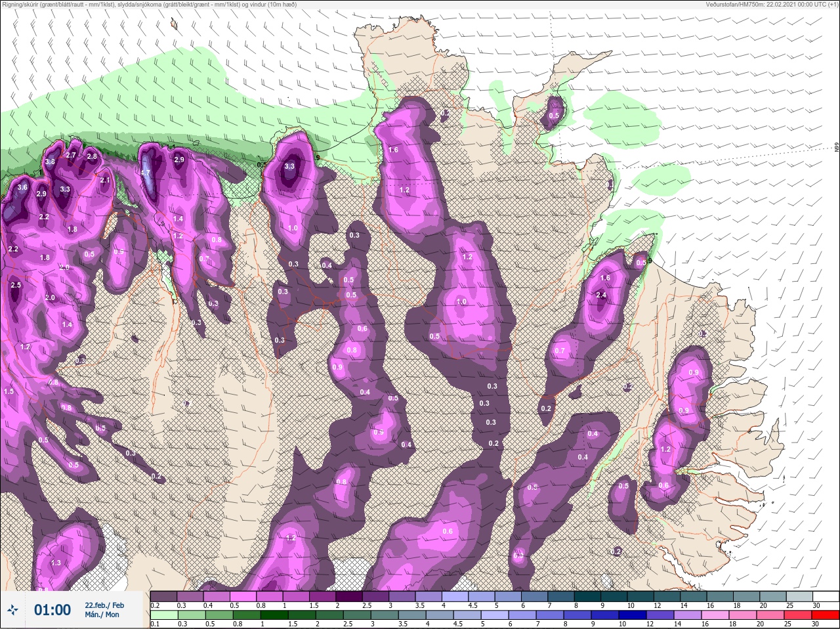Viewport: 840px width, 629px height.
Task: Click the 2.4 precipitation value on the map
Action: (601, 295)
